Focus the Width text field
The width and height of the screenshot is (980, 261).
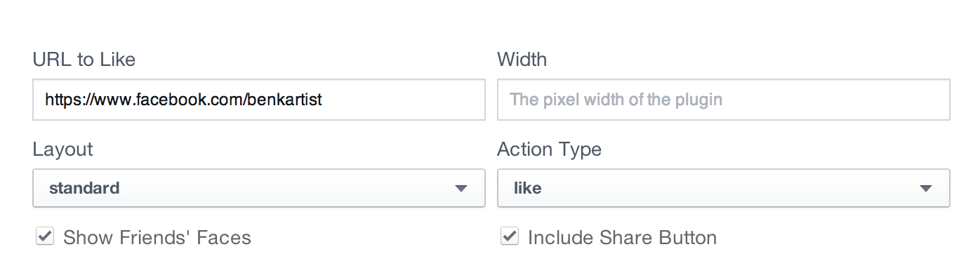724,100
